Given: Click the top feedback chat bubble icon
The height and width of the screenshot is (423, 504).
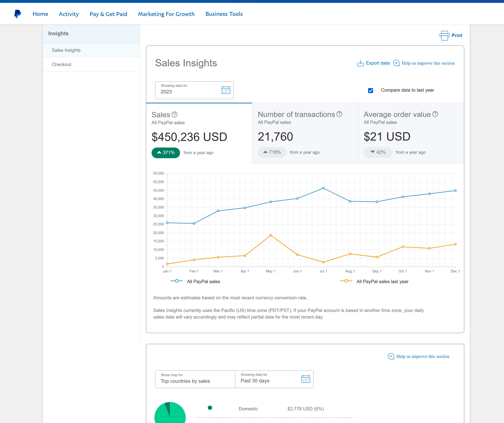Looking at the screenshot, I should pos(396,63).
